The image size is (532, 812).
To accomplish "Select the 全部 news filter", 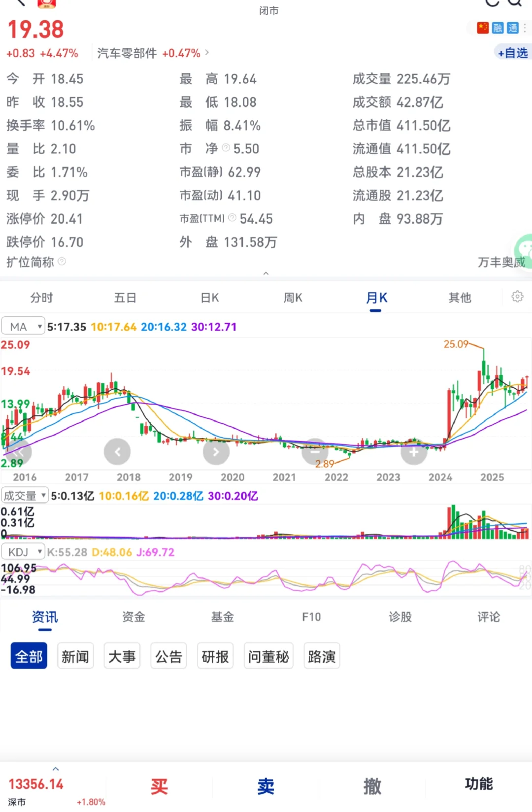I will [29, 656].
